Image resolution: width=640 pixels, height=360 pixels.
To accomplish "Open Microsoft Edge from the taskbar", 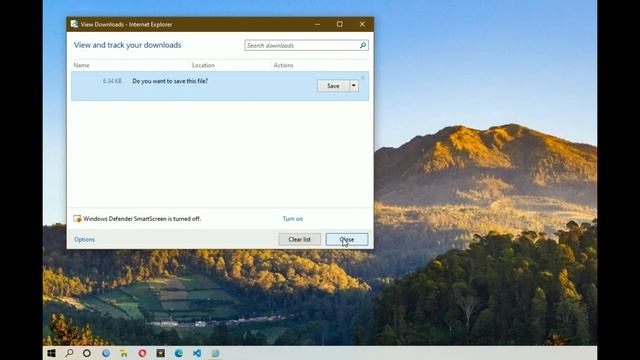I will click(x=179, y=353).
